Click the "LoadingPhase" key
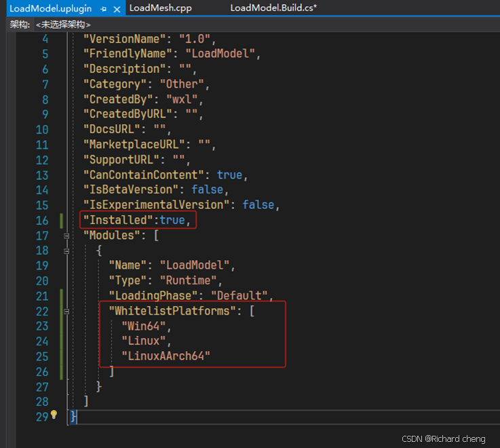Image resolution: width=500 pixels, height=448 pixels. (153, 296)
